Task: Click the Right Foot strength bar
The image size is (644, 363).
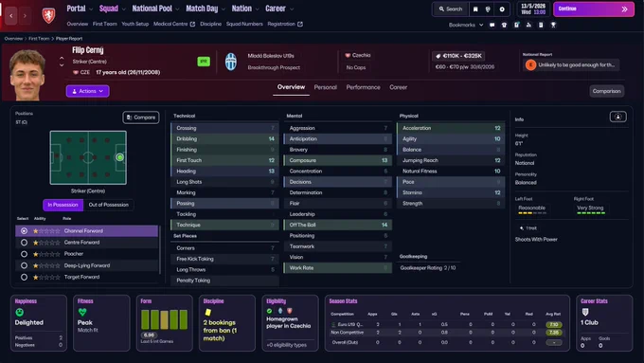Action: 591,213
